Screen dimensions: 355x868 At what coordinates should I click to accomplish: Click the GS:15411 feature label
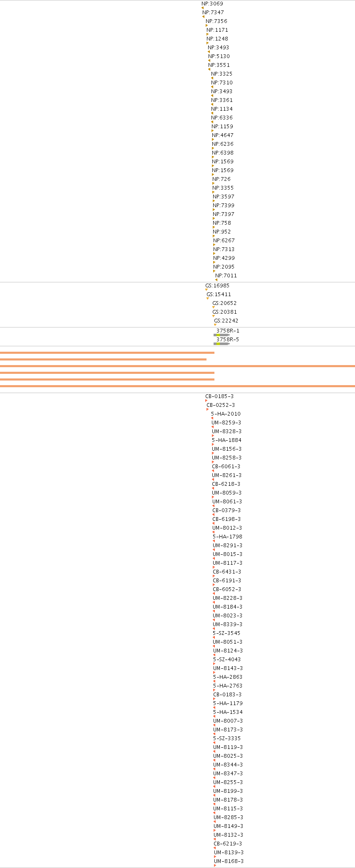219,294
